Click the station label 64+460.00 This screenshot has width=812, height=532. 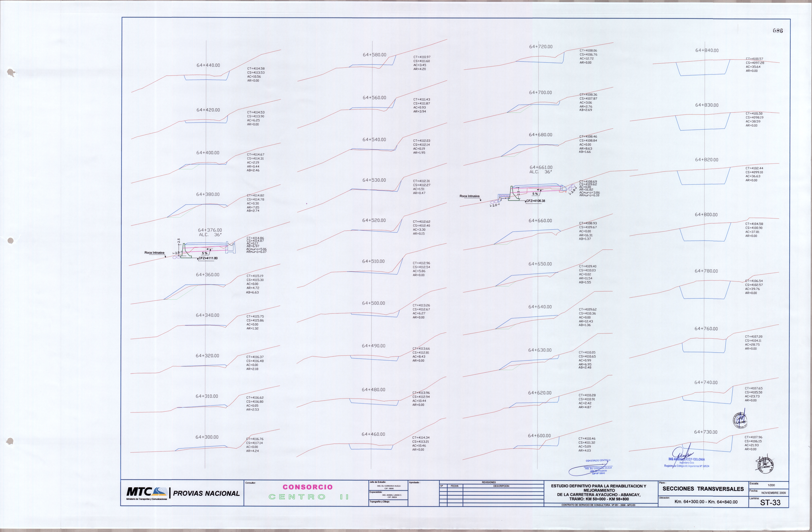click(373, 434)
